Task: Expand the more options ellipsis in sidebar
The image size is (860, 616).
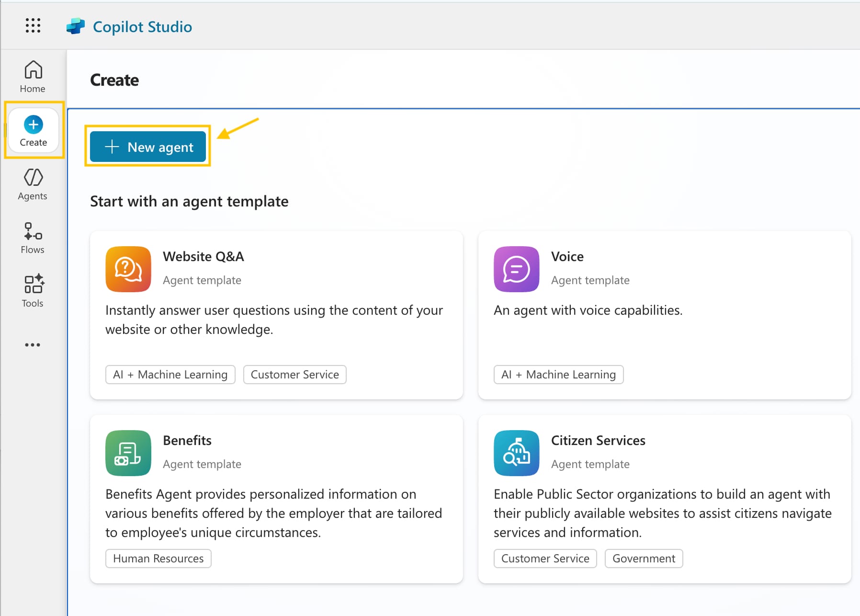Action: pos(33,345)
